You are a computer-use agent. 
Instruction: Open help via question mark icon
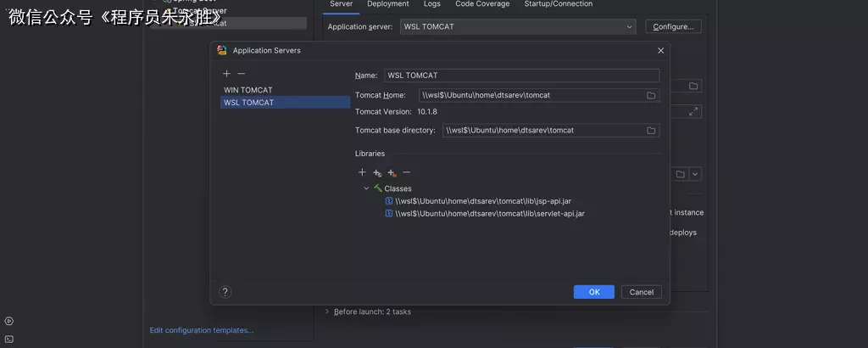[x=225, y=292]
